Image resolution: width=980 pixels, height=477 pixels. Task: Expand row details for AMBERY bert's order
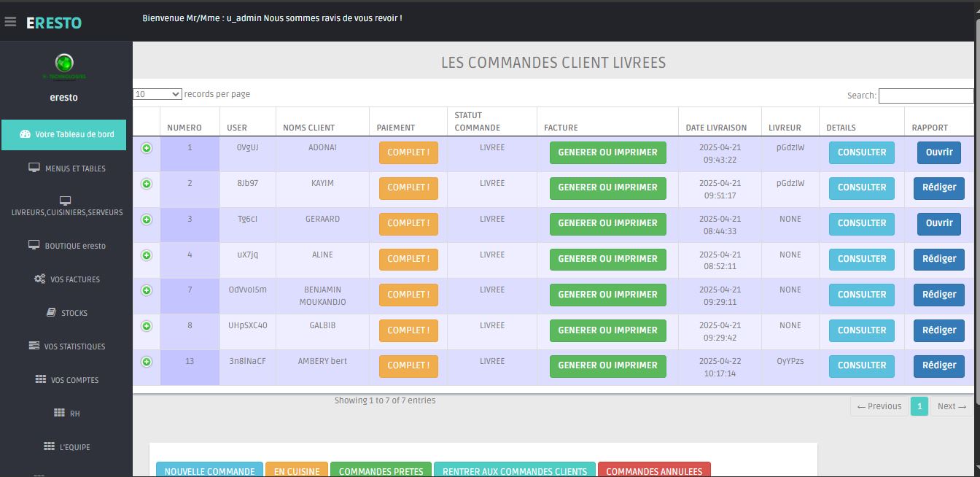147,362
